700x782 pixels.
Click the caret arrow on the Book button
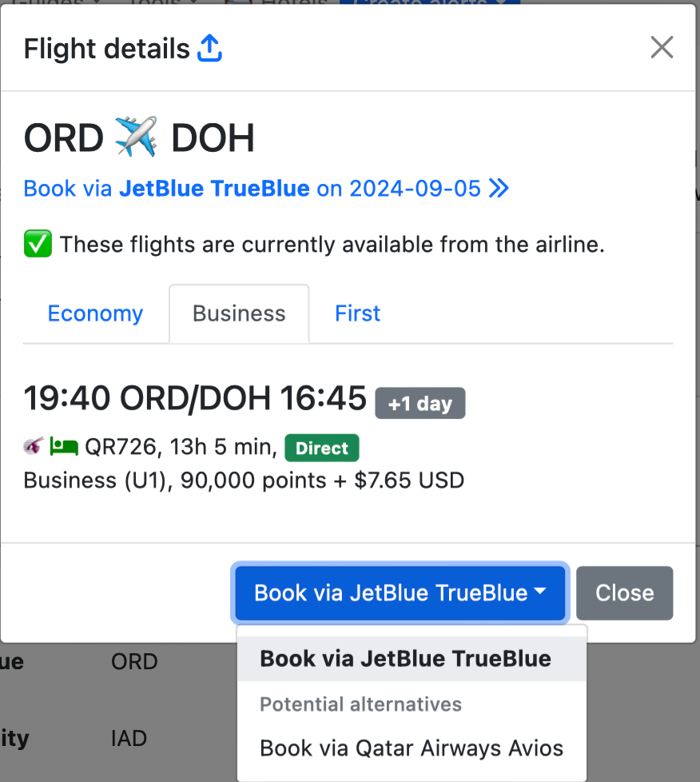(x=540, y=592)
